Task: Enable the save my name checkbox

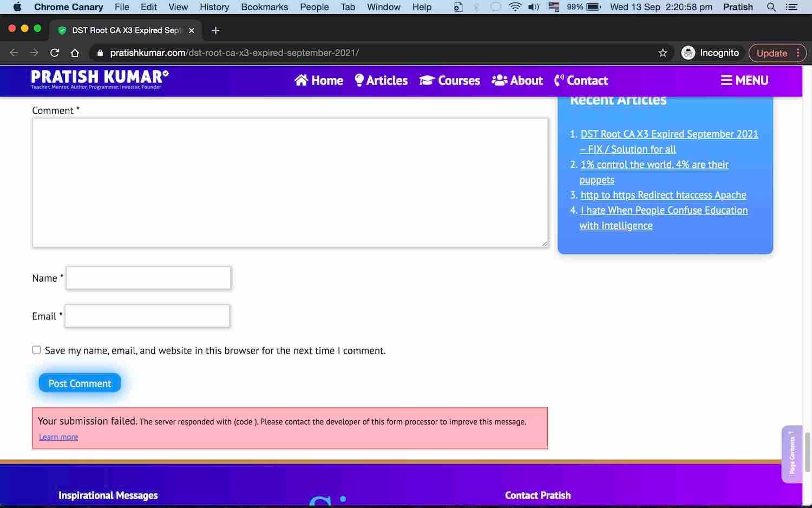Action: tap(36, 350)
